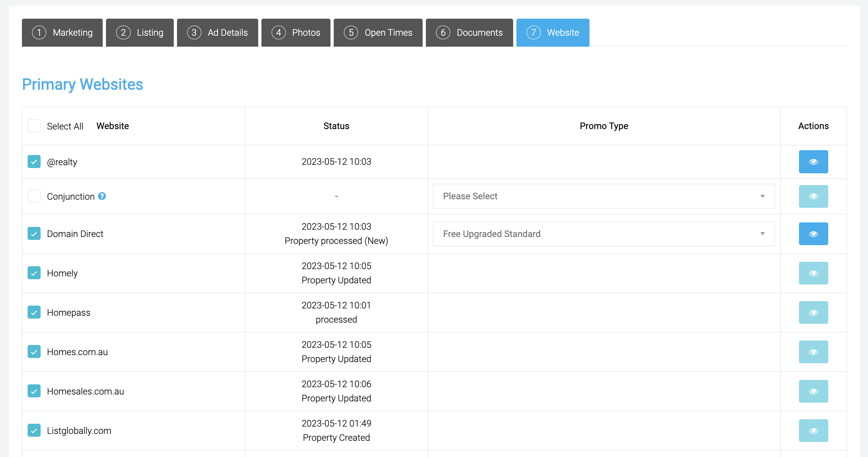Viewport: 868px width, 457px height.
Task: Click the Homely row eye icon
Action: (x=813, y=273)
